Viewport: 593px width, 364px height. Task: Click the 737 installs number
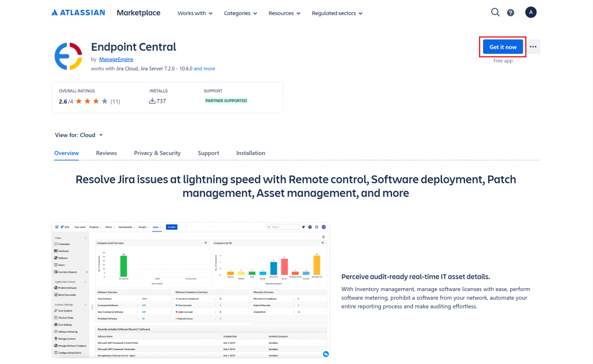click(x=161, y=101)
